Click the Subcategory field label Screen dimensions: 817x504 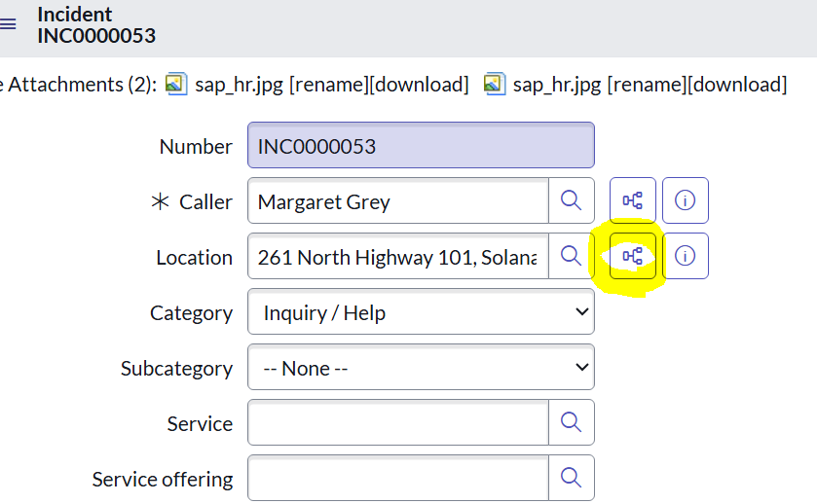tap(176, 369)
